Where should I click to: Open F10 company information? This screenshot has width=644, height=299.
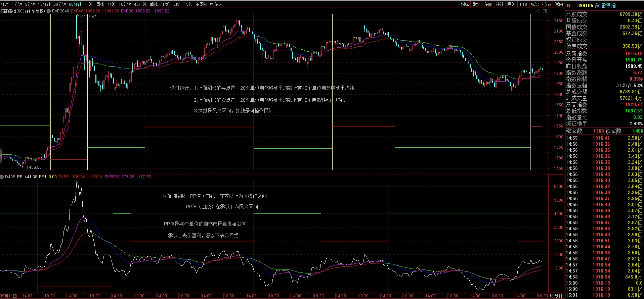tap(523, 4)
